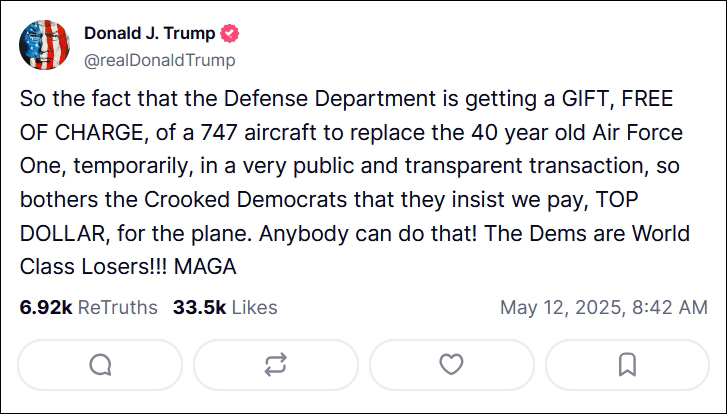Open the Donald J. Trump display name
This screenshot has height=414, width=727.
(149, 34)
